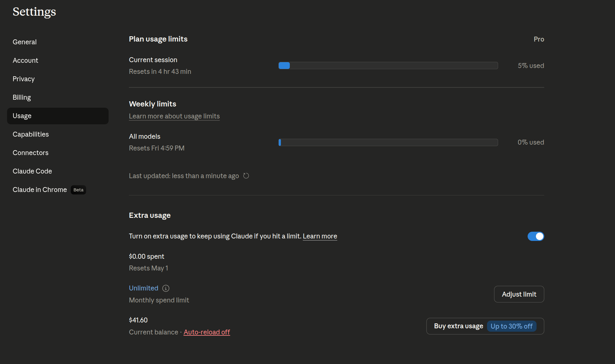Click the info icon next to Unlimited

[166, 288]
